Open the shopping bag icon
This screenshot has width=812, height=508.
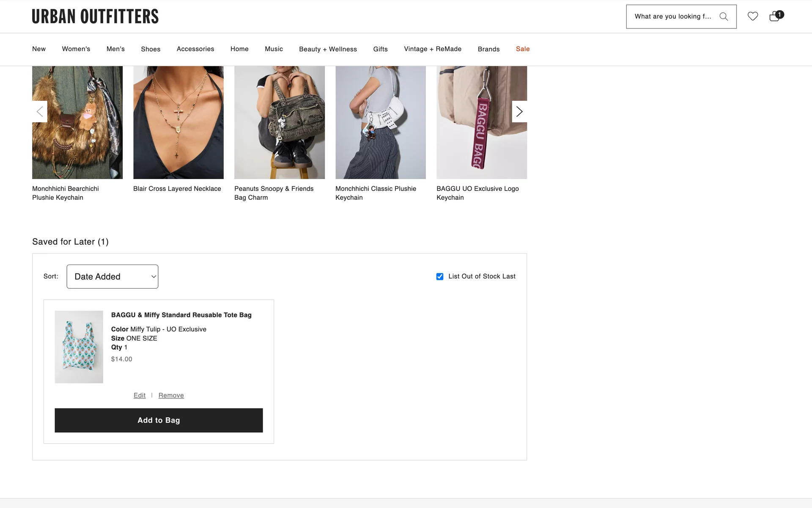775,17
